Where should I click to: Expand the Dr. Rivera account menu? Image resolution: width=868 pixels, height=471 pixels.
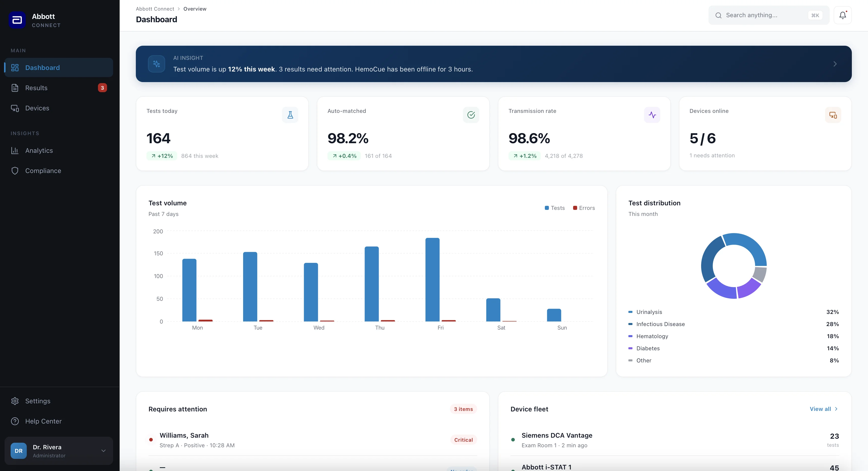pos(104,451)
